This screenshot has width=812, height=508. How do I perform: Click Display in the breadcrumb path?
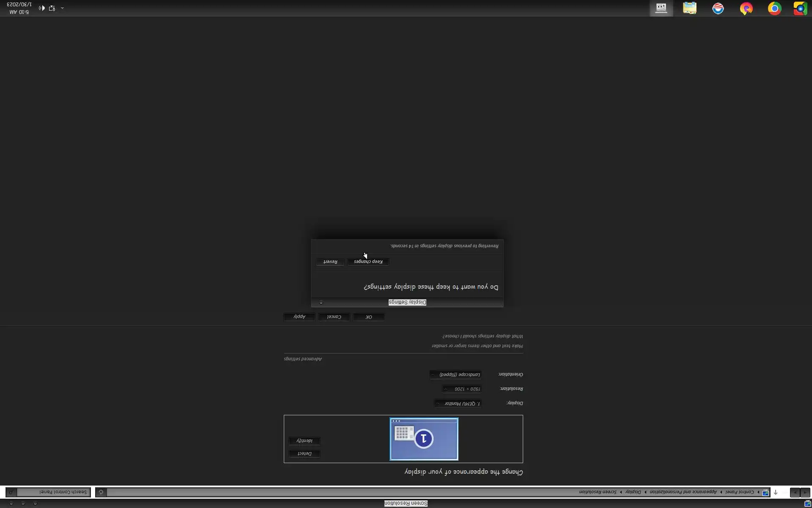click(x=633, y=492)
